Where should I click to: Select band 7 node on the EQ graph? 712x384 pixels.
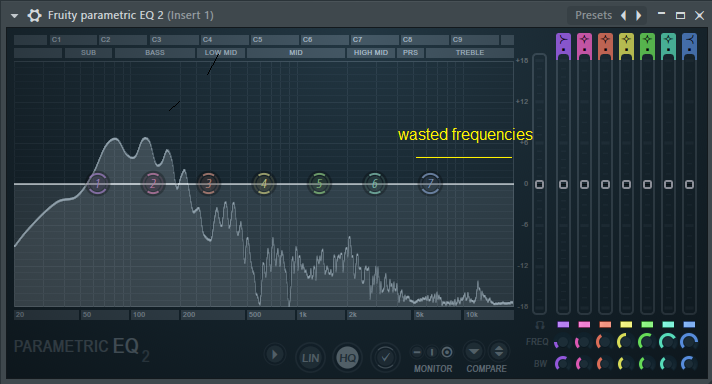[430, 183]
